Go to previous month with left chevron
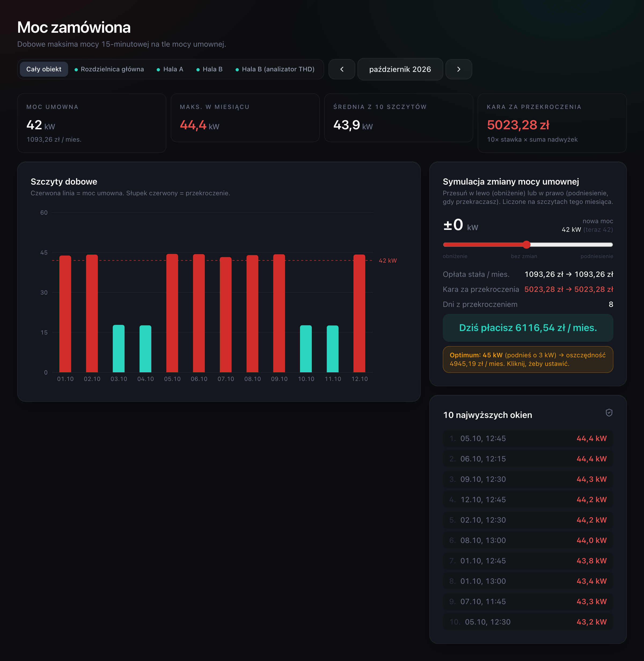Image resolution: width=644 pixels, height=661 pixels. (342, 69)
